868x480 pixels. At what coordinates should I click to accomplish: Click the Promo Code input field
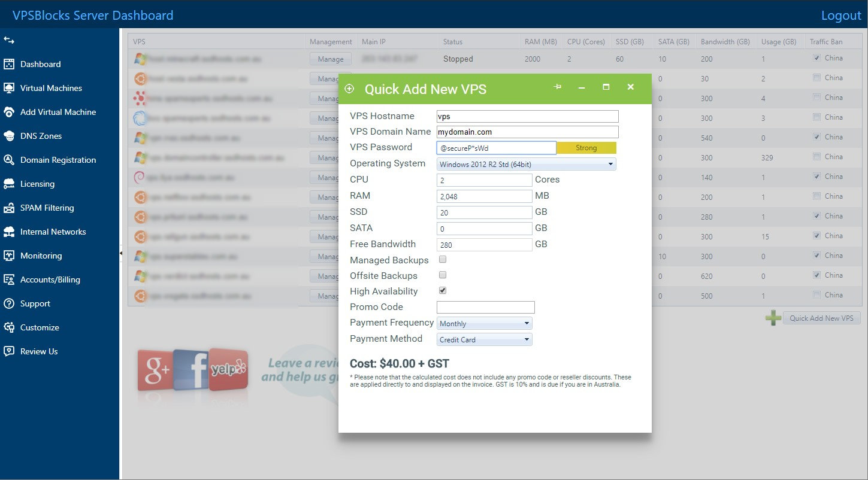[x=485, y=308]
